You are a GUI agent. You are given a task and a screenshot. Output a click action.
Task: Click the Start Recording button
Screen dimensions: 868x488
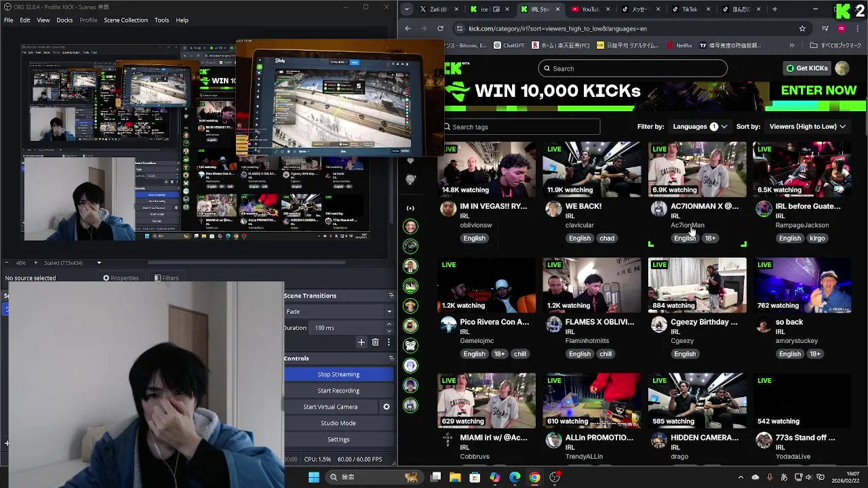pos(338,390)
